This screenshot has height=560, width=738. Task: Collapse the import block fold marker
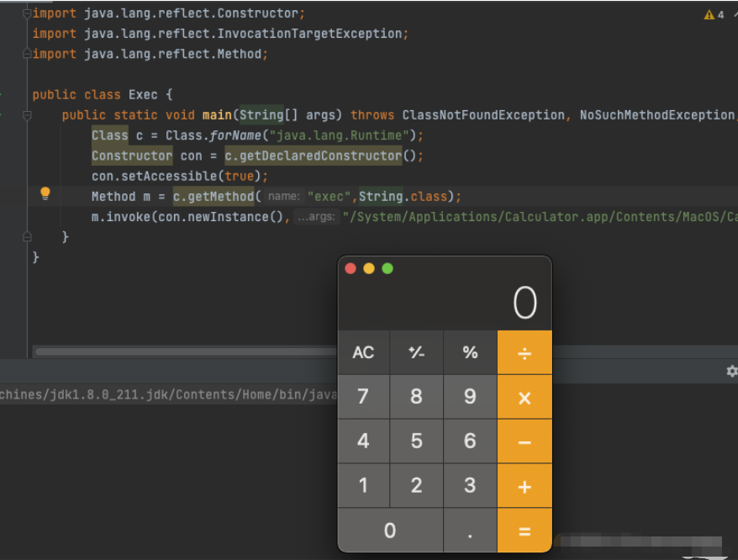click(x=27, y=13)
